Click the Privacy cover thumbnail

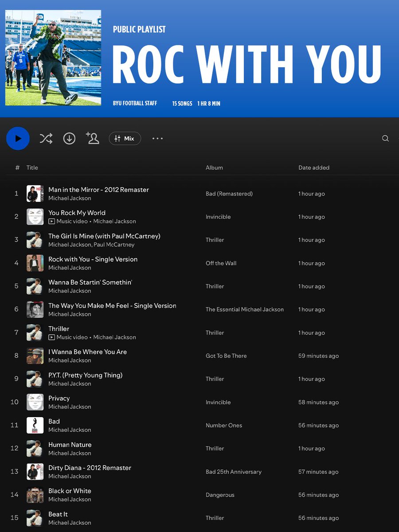pos(35,402)
